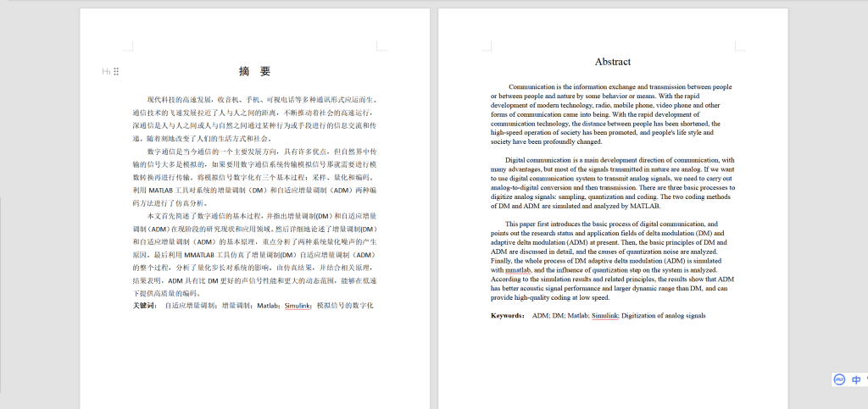
Task: Click the H1 heading level marker
Action: click(x=106, y=71)
